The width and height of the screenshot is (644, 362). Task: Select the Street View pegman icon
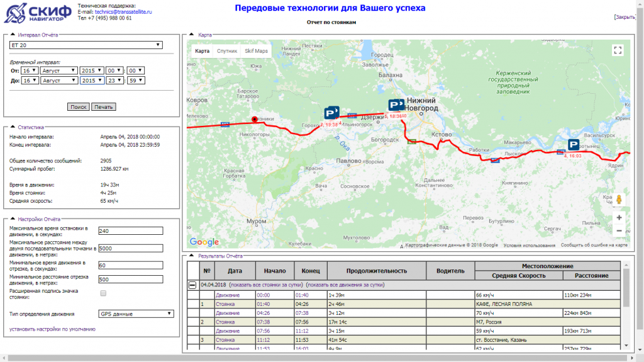619,200
